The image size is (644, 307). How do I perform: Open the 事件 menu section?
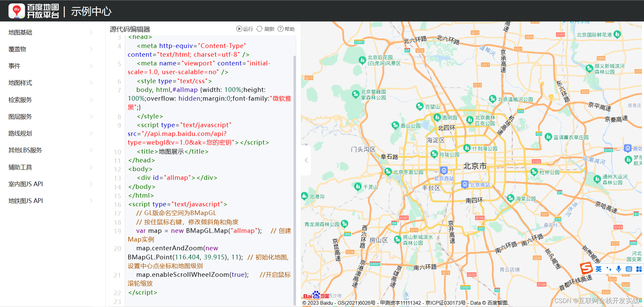pyautogui.click(x=14, y=66)
